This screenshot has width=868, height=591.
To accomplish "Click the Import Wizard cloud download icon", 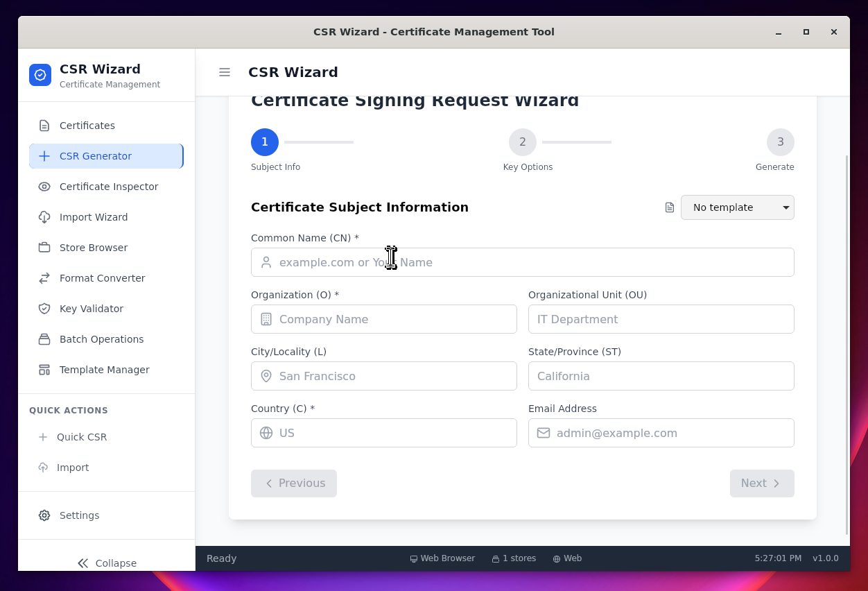I will (x=44, y=217).
